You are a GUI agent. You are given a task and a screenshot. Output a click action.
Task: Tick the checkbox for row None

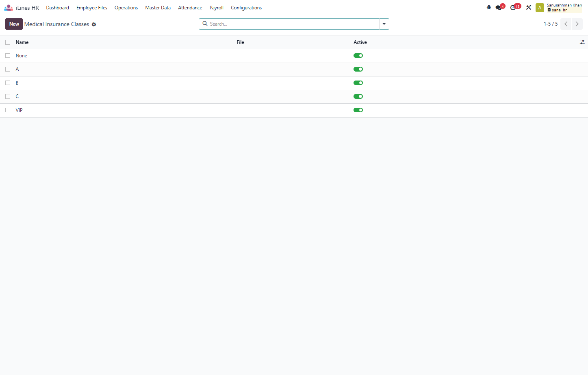8,56
